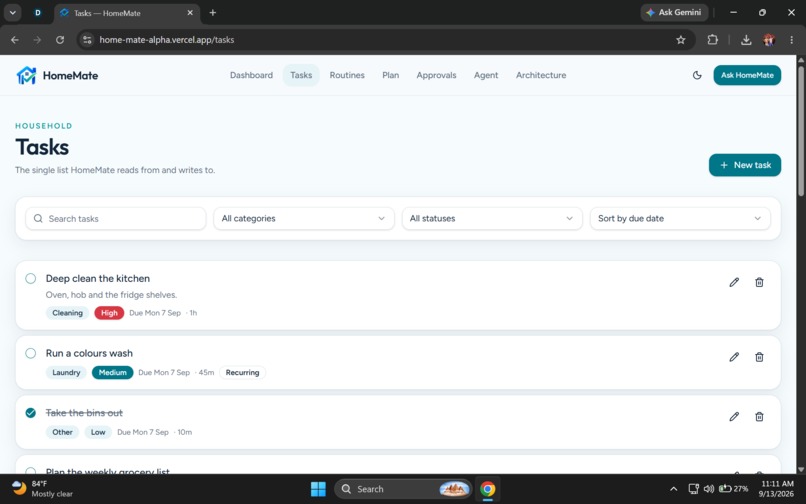
Task: Edit the Run a colours wash task
Action: click(734, 357)
